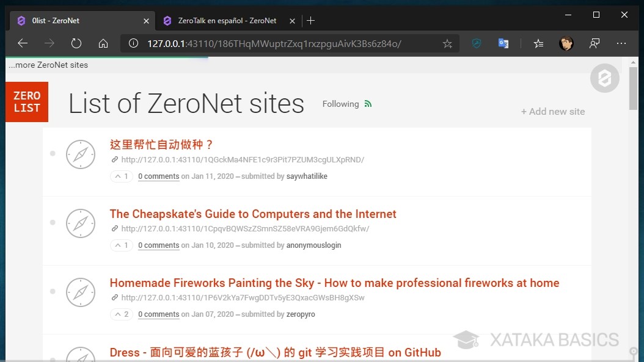Expand more ZeroNet sites at the top
Image resolution: width=644 pixels, height=362 pixels.
point(47,64)
